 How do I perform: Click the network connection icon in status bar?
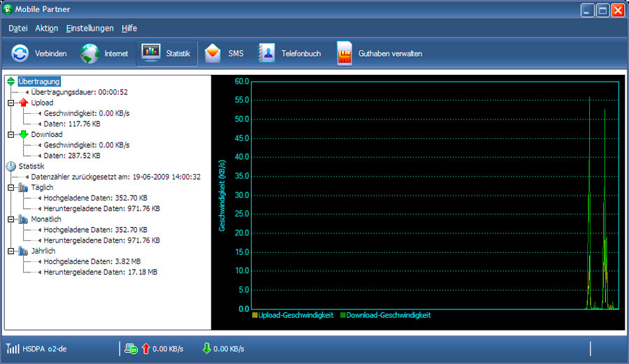click(x=131, y=348)
